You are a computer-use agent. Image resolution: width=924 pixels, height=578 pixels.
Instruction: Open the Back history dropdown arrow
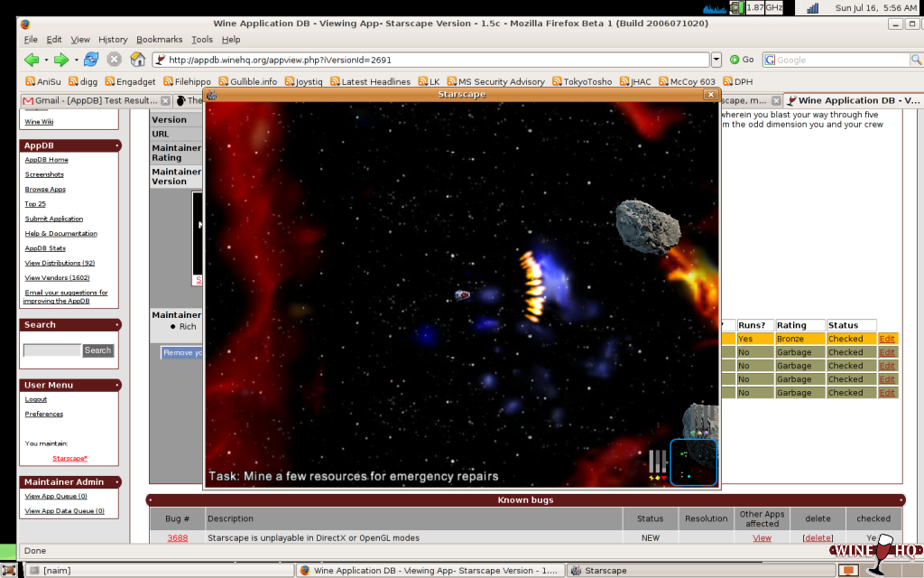(x=46, y=61)
